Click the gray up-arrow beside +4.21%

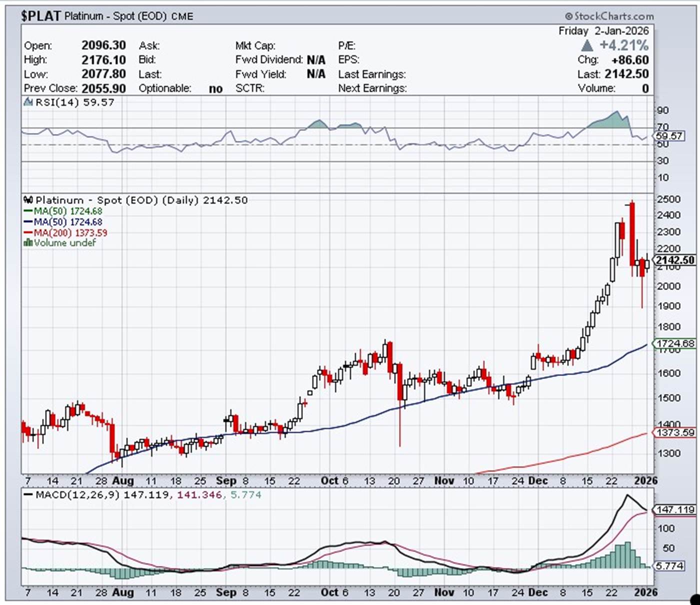click(x=587, y=46)
